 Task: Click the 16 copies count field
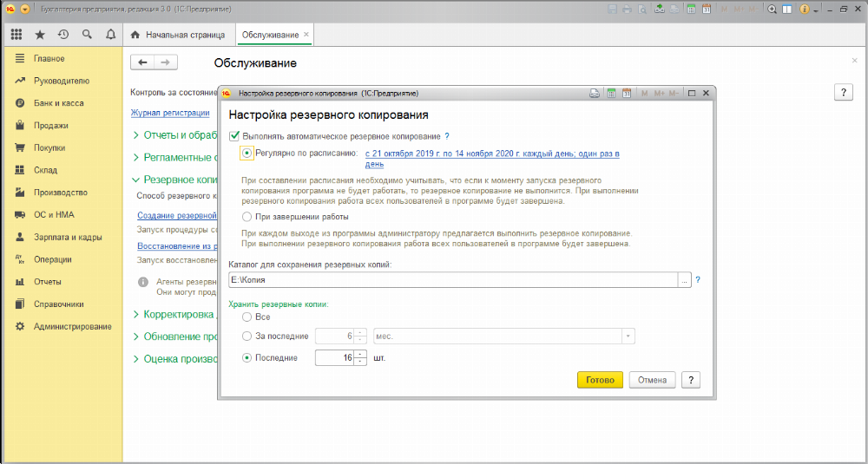[x=335, y=358]
